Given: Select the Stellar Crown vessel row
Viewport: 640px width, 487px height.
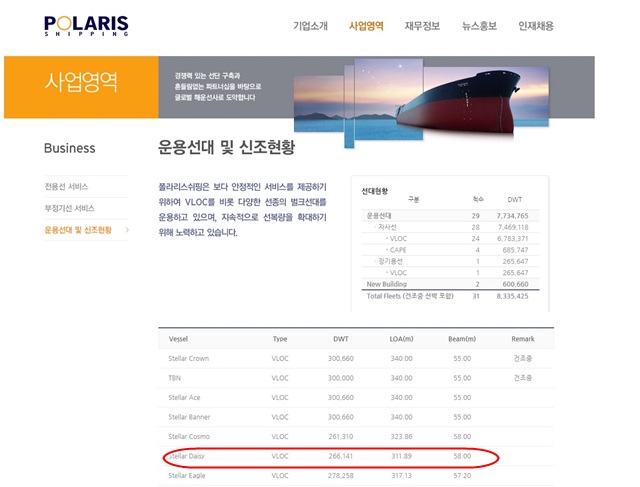Looking at the screenshot, I should [x=356, y=358].
